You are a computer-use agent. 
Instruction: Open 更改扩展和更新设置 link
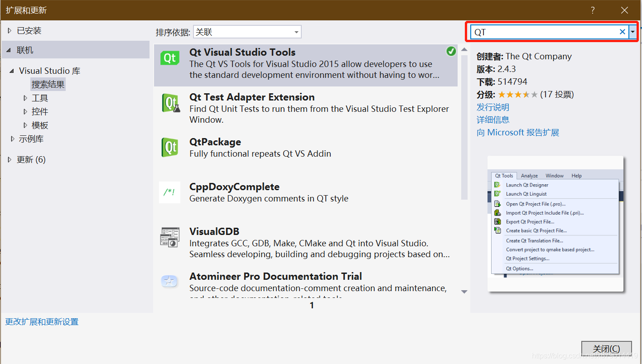(42, 322)
